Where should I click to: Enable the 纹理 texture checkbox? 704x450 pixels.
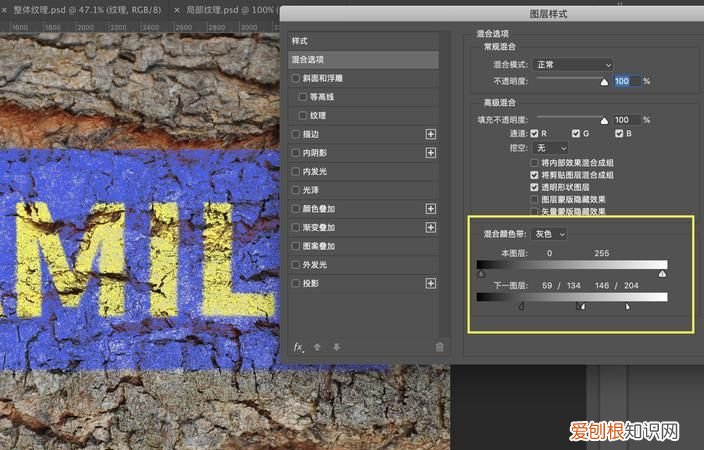pyautogui.click(x=303, y=115)
